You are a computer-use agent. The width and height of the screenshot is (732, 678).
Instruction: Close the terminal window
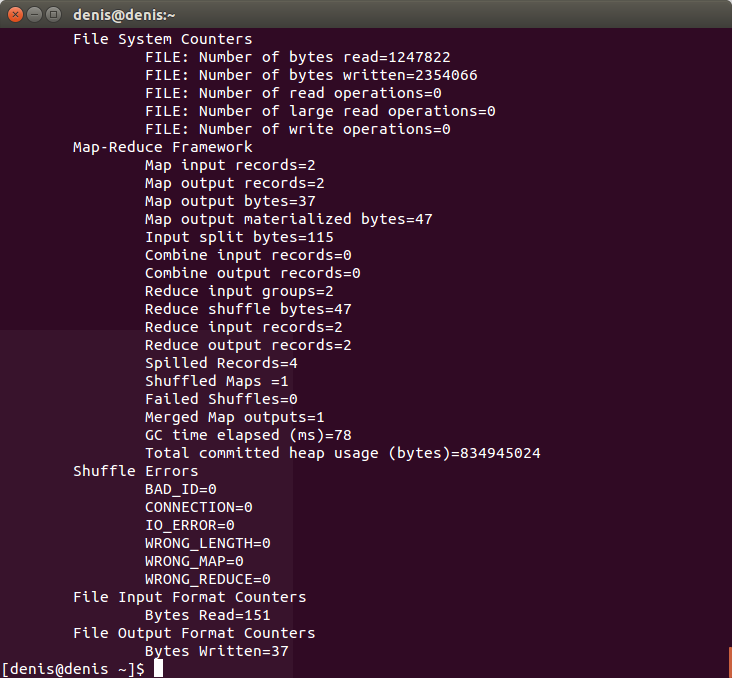coord(15,14)
